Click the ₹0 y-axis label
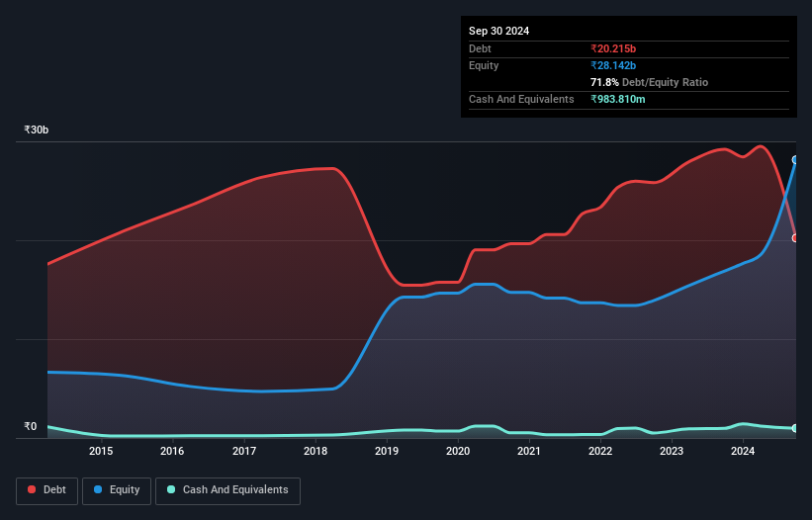 [x=31, y=426]
